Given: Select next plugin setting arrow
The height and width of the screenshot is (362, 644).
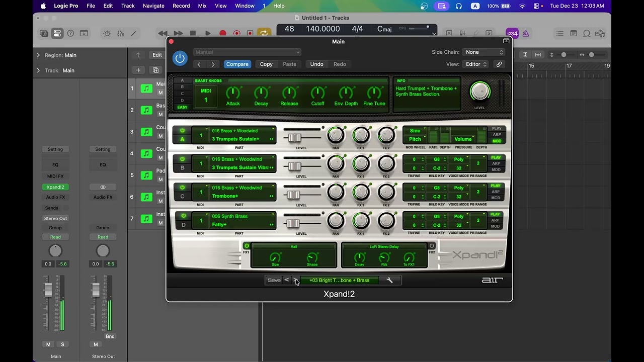Looking at the screenshot, I should coord(213,64).
